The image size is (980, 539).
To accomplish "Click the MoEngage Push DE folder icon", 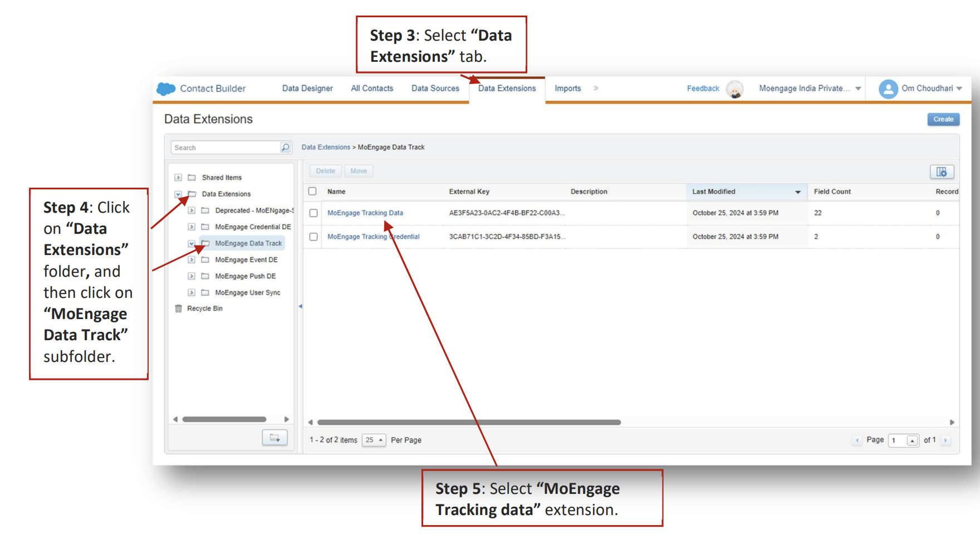I will [x=205, y=276].
